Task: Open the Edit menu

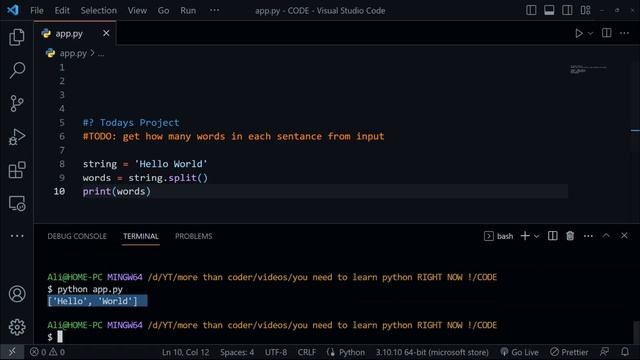Action: [62, 10]
